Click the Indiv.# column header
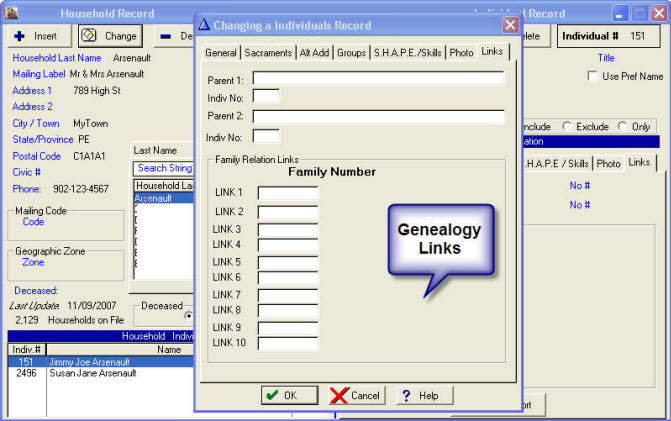Viewport: 671px width, 421px height. point(27,350)
